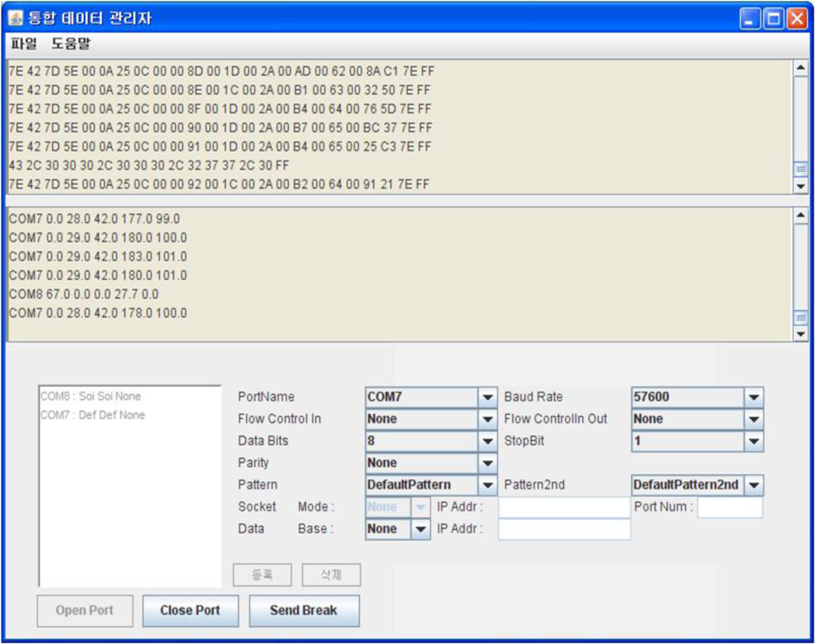This screenshot has height=644, width=815.
Task: Click the Data Base IP Addr field
Action: tap(564, 529)
